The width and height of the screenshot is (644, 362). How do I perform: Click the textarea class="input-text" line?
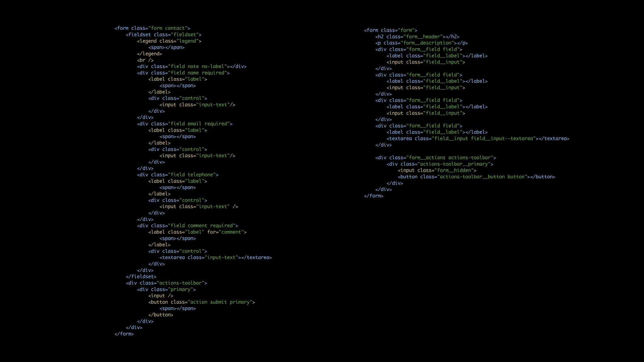pyautogui.click(x=215, y=258)
